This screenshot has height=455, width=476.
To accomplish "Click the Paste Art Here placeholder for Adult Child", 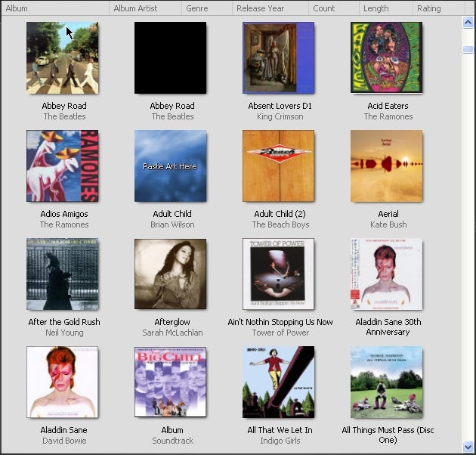I will tap(170, 166).
